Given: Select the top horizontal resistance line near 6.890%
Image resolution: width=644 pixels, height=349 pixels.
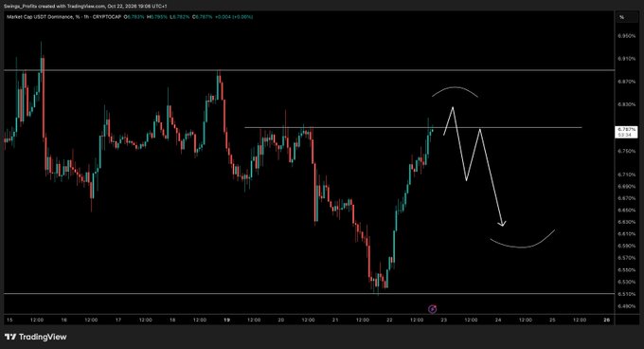Looking at the screenshot, I should tap(310, 70).
